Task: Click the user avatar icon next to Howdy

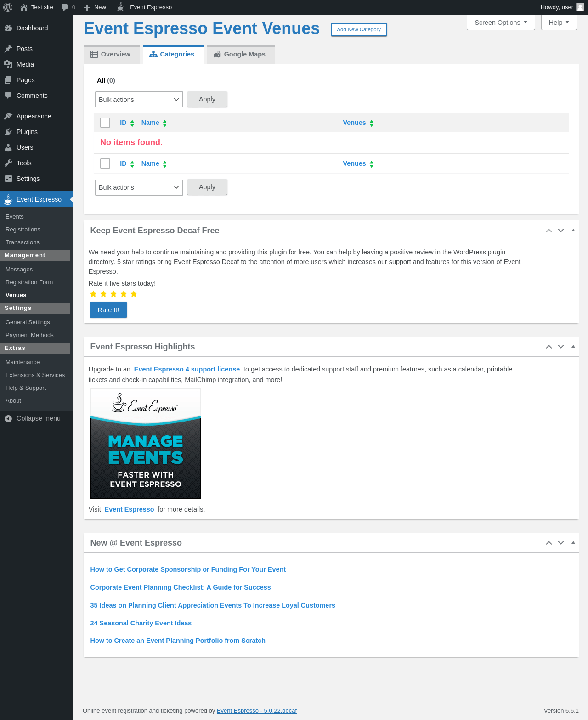Action: click(580, 7)
